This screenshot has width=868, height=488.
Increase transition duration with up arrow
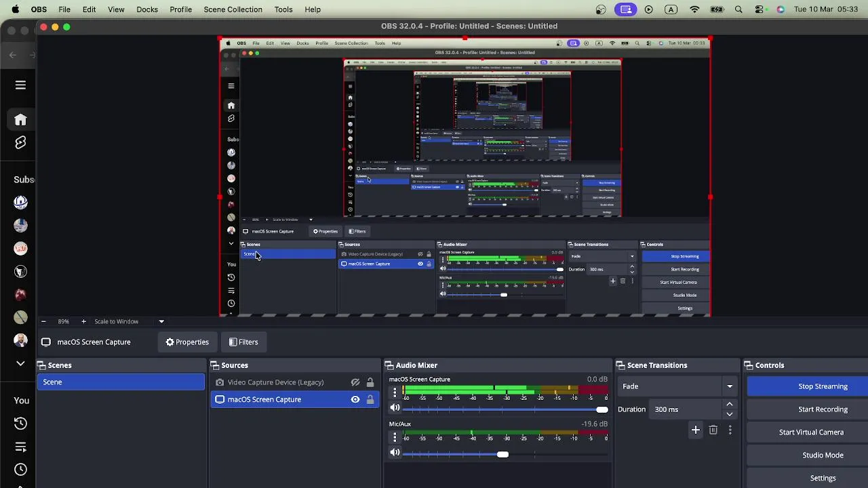click(730, 405)
